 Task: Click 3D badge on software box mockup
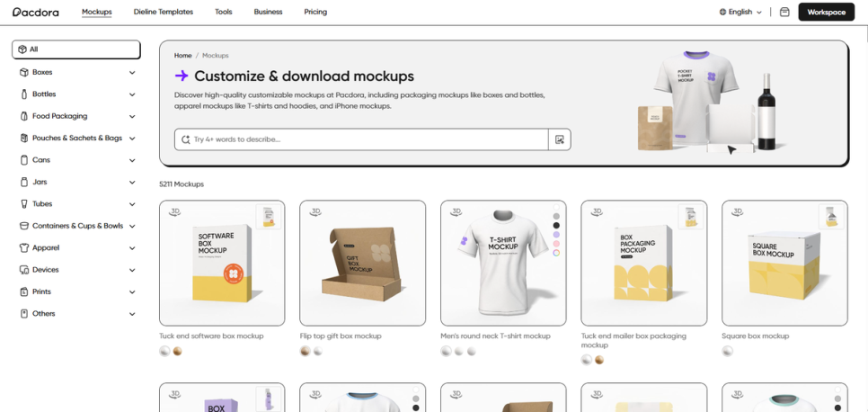(x=175, y=211)
